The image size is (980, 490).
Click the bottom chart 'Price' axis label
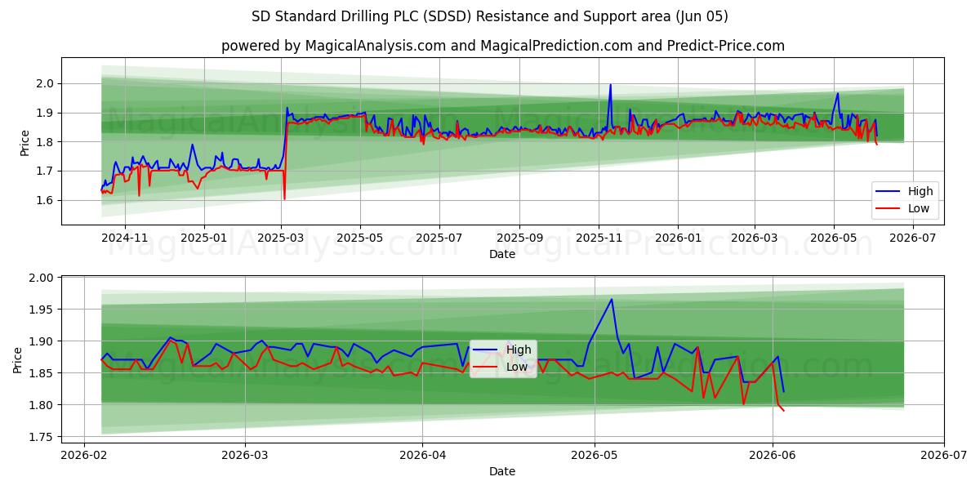coord(18,360)
